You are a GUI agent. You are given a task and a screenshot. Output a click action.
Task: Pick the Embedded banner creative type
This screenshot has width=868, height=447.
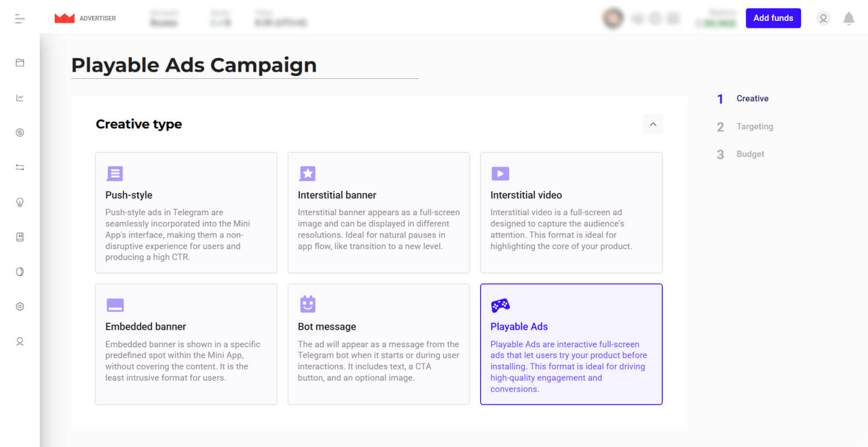186,344
